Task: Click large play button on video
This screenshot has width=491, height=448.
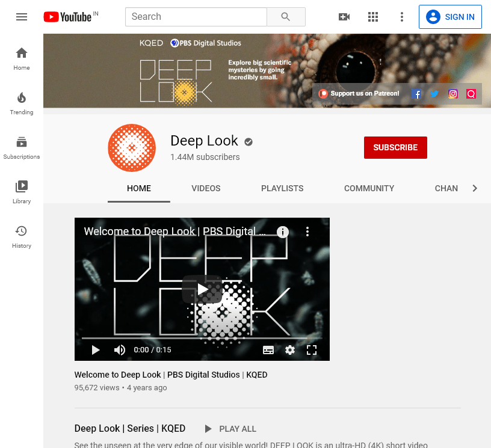Action: pyautogui.click(x=202, y=289)
